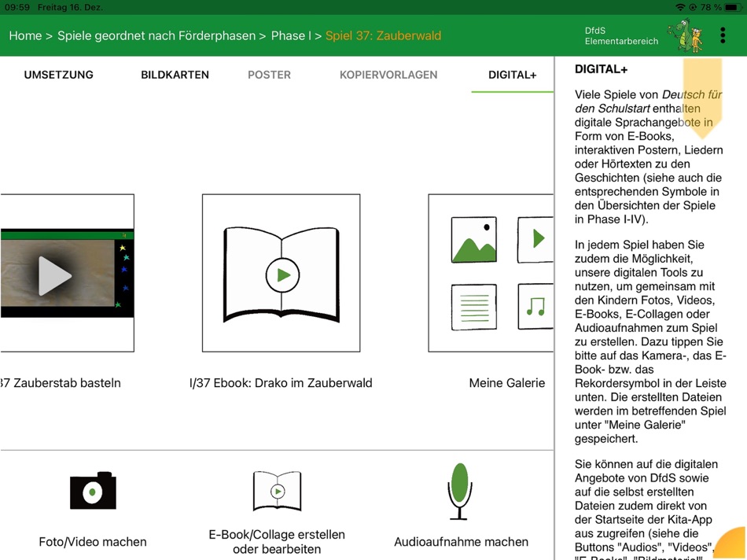Tap the yellow bookmark ribbon in info panel
The image size is (747, 560).
point(702,98)
